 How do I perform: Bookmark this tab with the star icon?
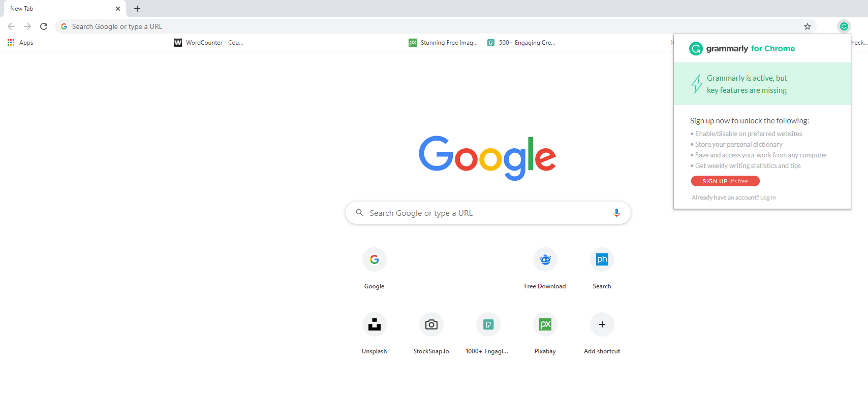[x=808, y=26]
